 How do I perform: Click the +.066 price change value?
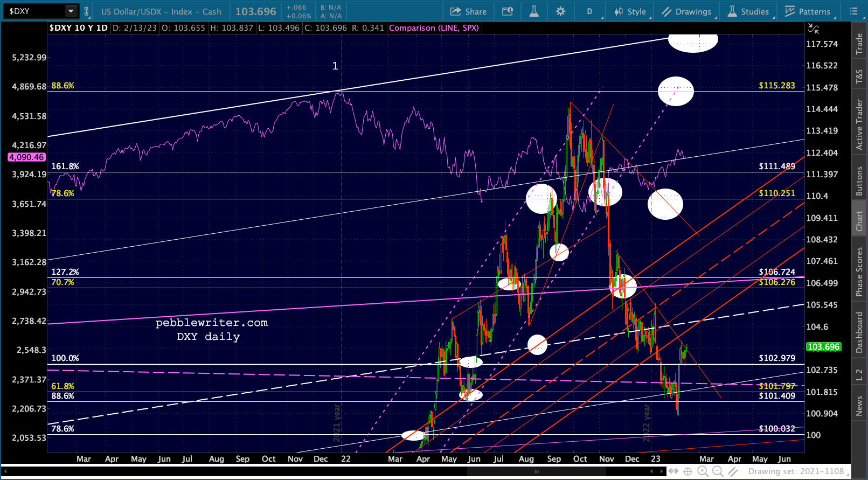[296, 8]
